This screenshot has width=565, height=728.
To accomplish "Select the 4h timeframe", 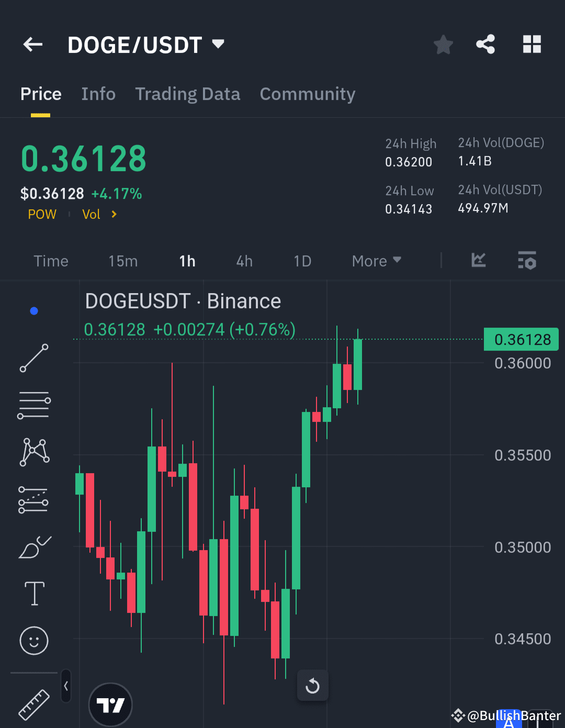I will (x=244, y=261).
